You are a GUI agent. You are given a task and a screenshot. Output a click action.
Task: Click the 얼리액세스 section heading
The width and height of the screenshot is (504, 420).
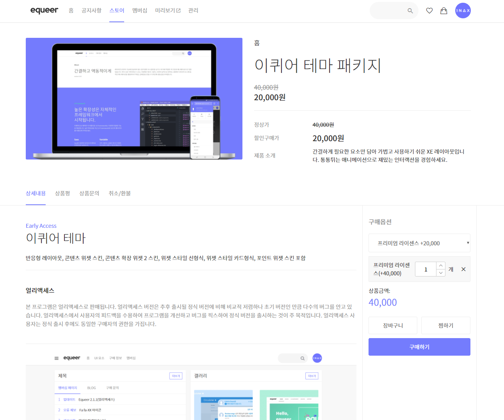tap(40, 291)
